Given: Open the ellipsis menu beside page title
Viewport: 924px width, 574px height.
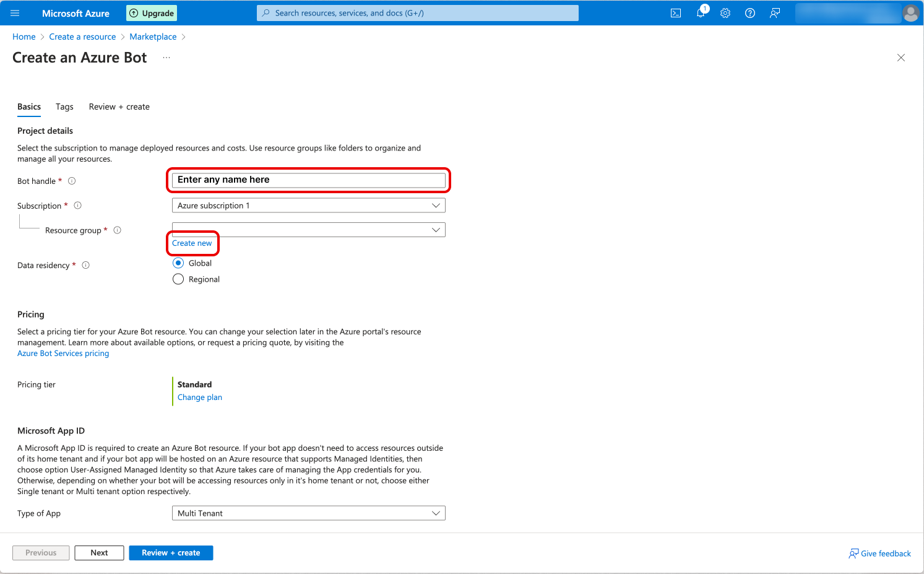Looking at the screenshot, I should click(x=166, y=58).
